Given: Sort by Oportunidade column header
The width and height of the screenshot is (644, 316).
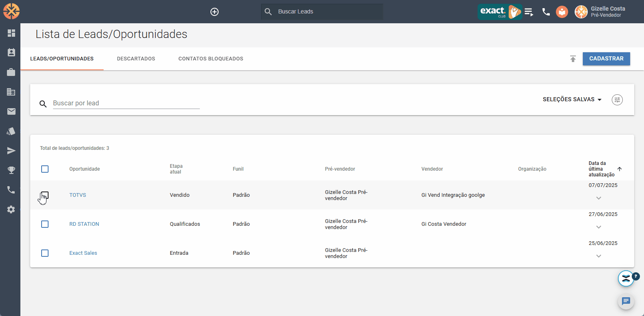Looking at the screenshot, I should pos(84,169).
